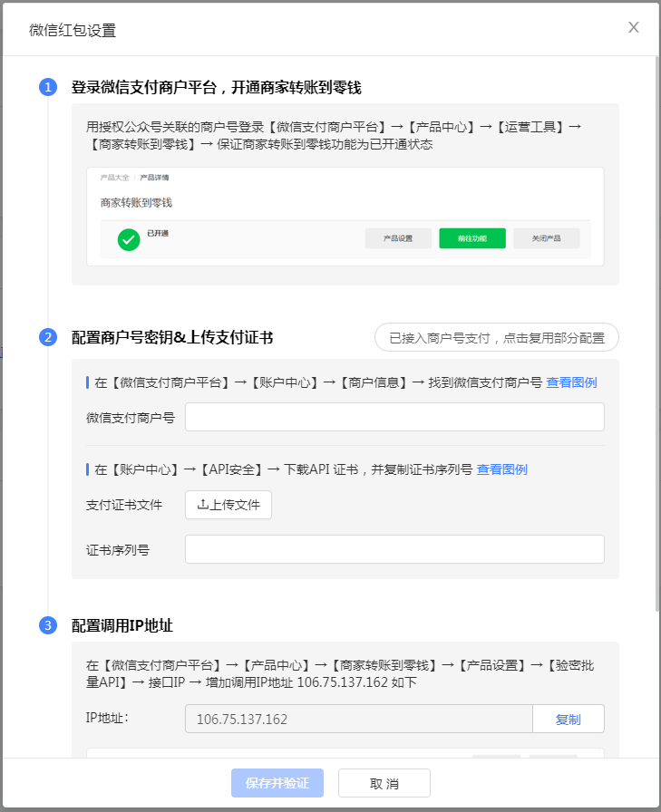Image resolution: width=661 pixels, height=812 pixels.
Task: Open 查看图例 link for 微信支付商户号
Action: click(571, 382)
